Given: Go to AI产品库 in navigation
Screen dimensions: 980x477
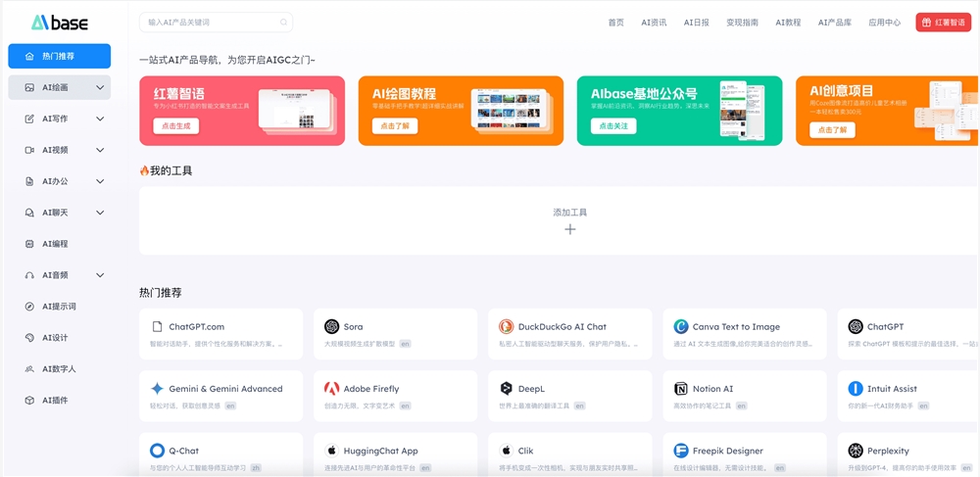Looking at the screenshot, I should (x=835, y=22).
